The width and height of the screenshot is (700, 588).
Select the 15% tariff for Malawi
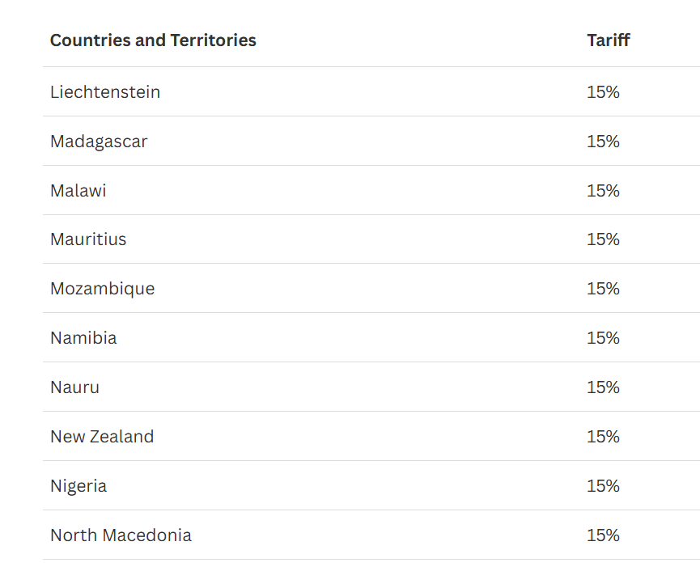(x=603, y=191)
